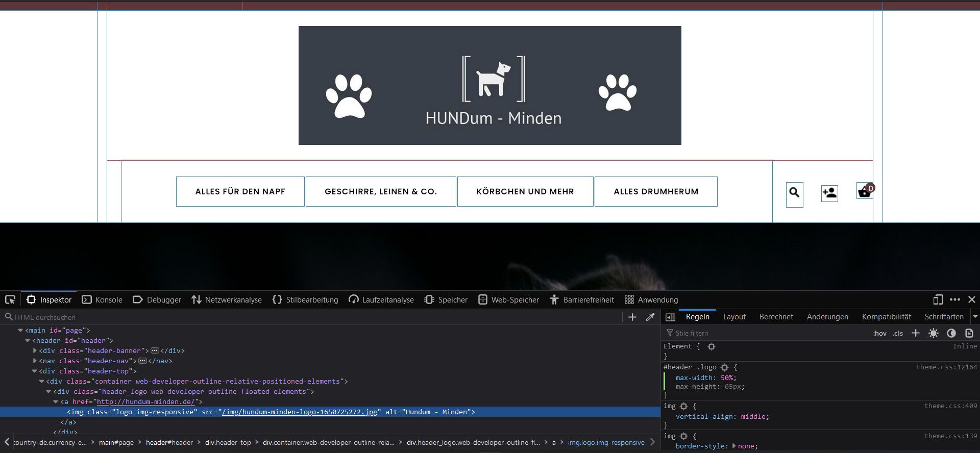Open the Web-Speicher tab
The height and width of the screenshot is (453, 980).
pos(509,300)
